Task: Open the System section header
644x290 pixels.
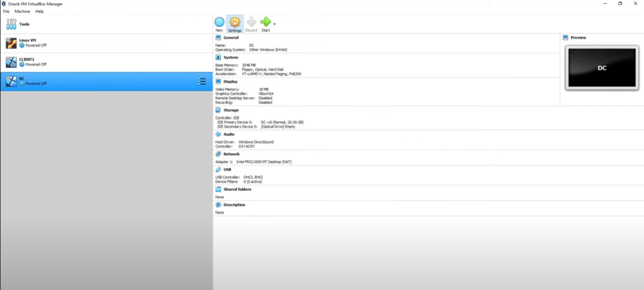Action: pyautogui.click(x=231, y=57)
